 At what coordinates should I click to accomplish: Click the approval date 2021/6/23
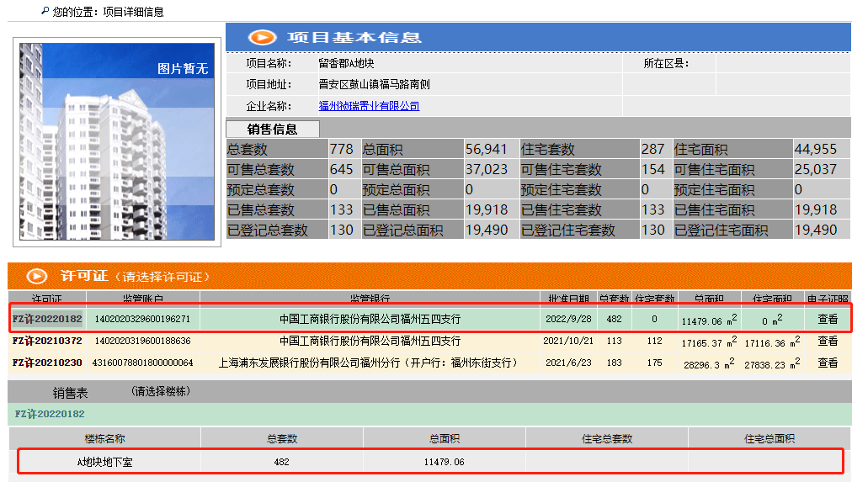568,363
